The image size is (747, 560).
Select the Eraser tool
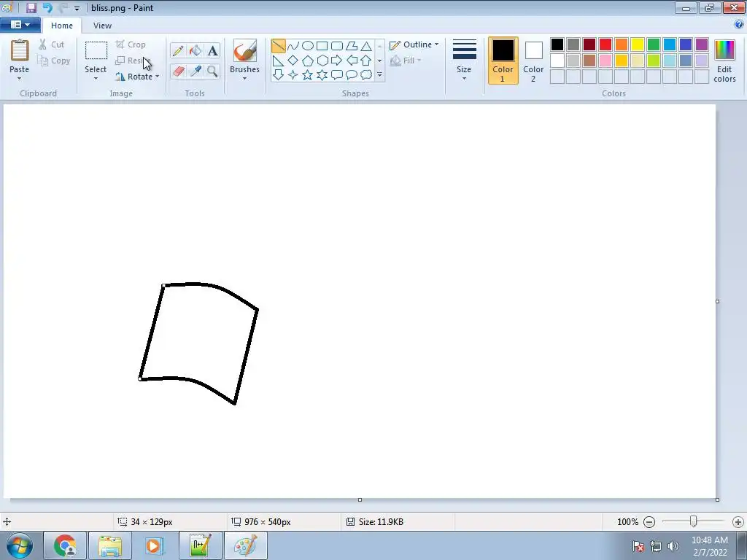pos(178,71)
